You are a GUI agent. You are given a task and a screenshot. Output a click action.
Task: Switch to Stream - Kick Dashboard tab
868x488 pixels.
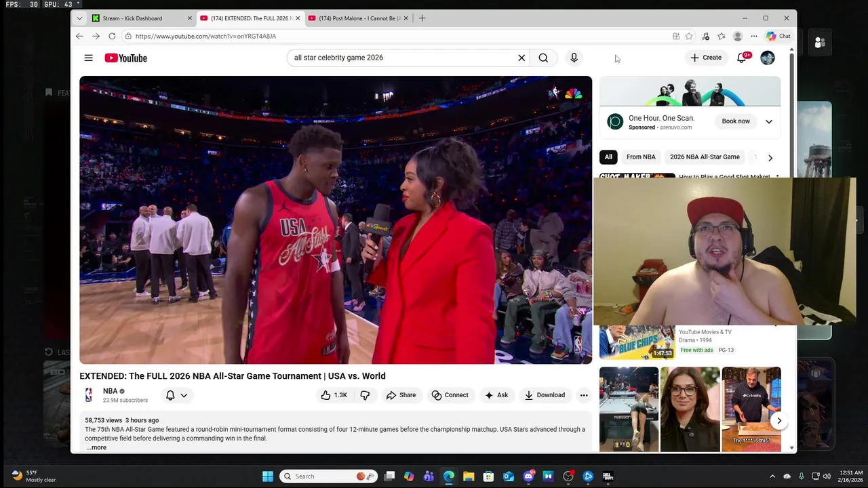pos(142,18)
